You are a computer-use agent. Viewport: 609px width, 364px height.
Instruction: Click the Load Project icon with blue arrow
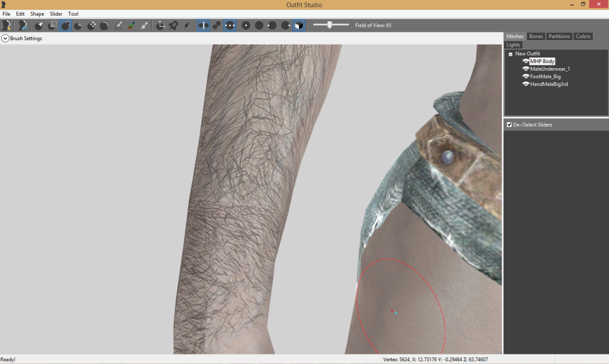22,25
